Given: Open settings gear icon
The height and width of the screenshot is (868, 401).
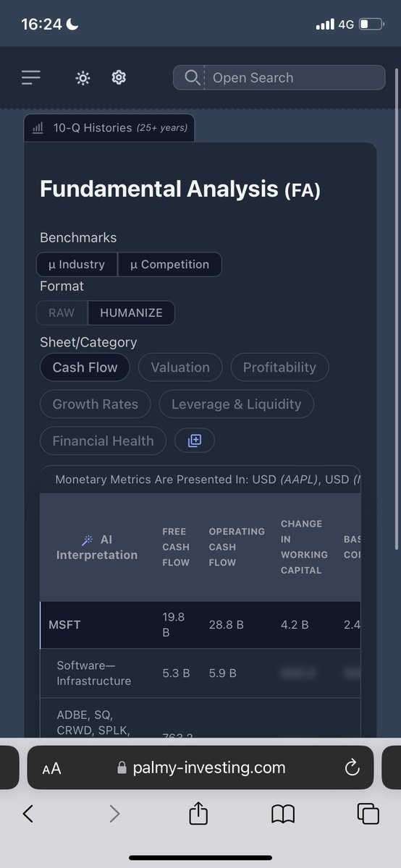Looking at the screenshot, I should 119,77.
